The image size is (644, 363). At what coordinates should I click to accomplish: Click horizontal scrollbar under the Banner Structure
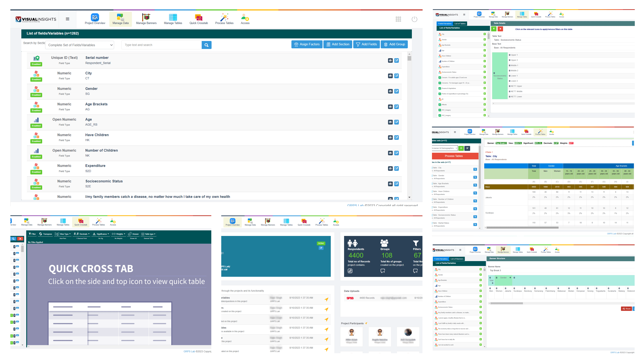507,303
